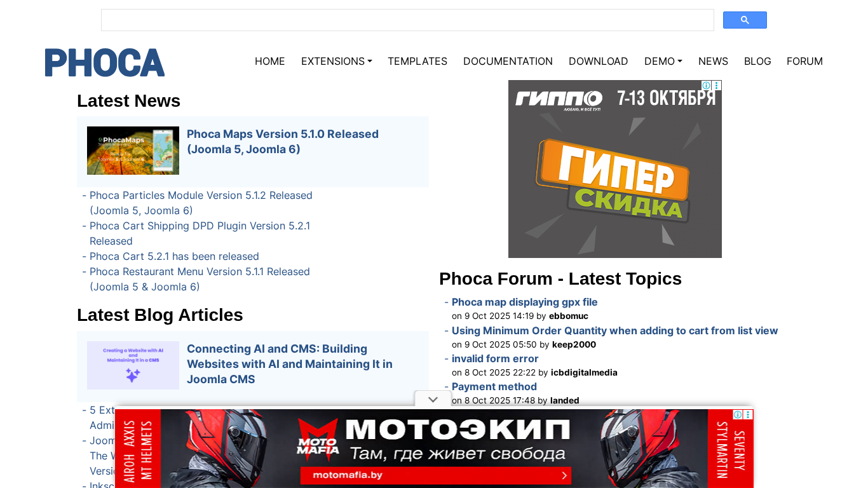Select the Latest Blog Articles heading

[x=160, y=315]
